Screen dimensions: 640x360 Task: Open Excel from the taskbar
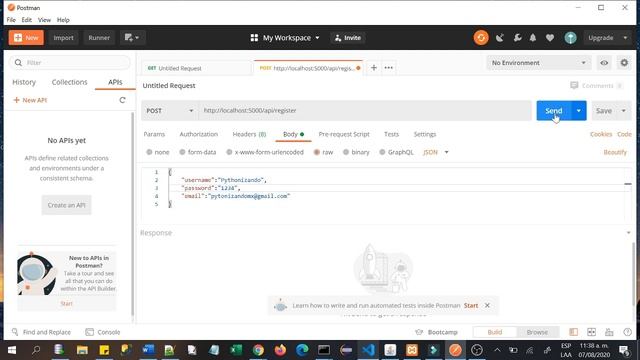click(236, 350)
